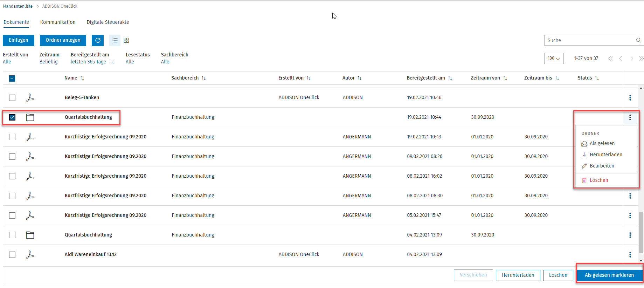
Task: Click the refresh icon button
Action: (x=98, y=40)
